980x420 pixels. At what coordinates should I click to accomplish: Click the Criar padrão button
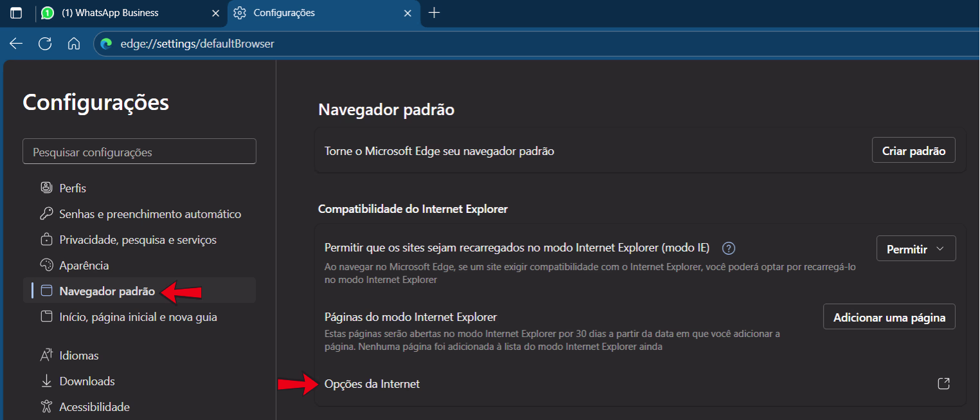pyautogui.click(x=914, y=150)
